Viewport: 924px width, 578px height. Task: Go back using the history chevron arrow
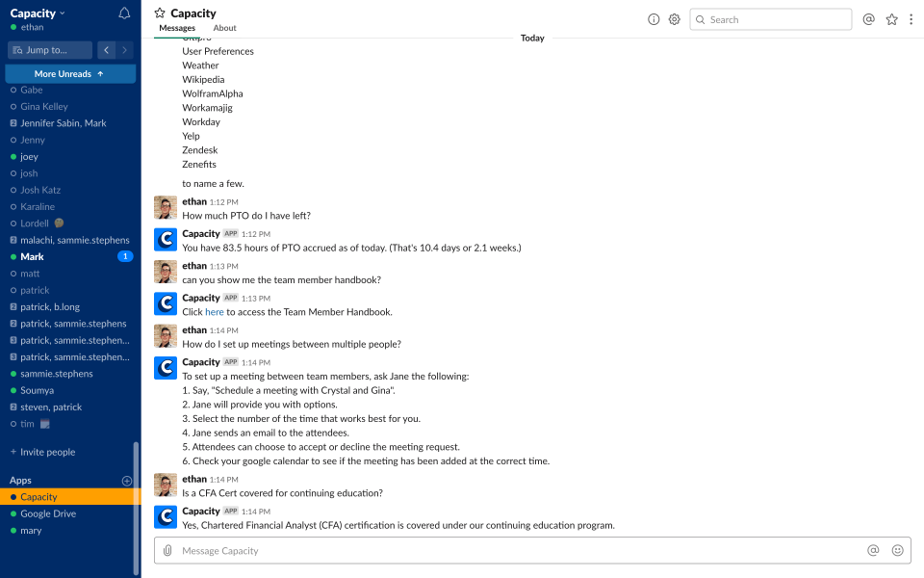point(106,49)
